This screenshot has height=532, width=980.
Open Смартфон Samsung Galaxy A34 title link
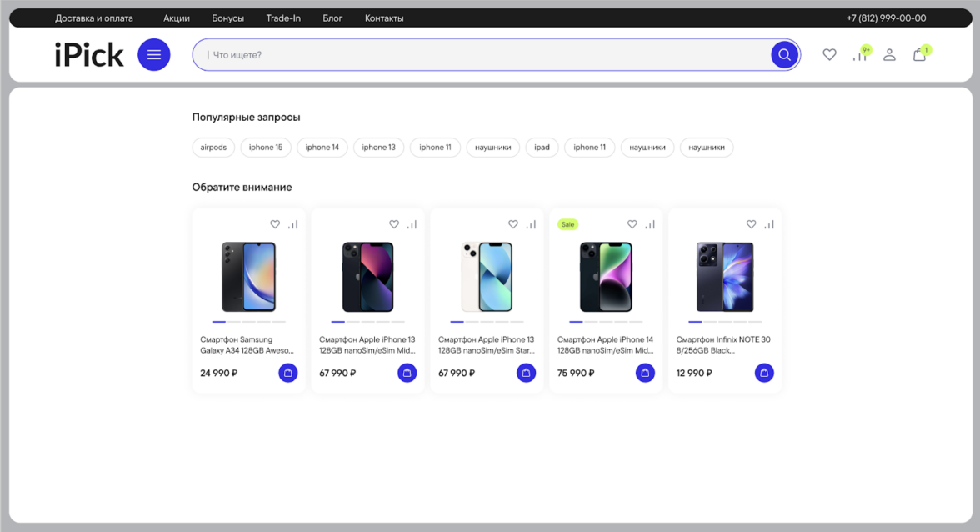point(247,345)
